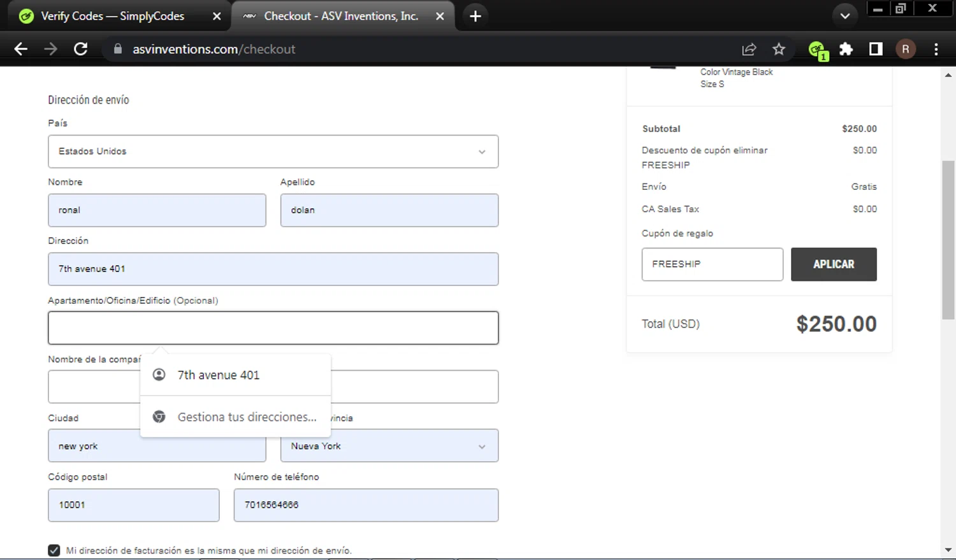956x560 pixels.
Task: Click the address bar URL
Action: coord(214,49)
